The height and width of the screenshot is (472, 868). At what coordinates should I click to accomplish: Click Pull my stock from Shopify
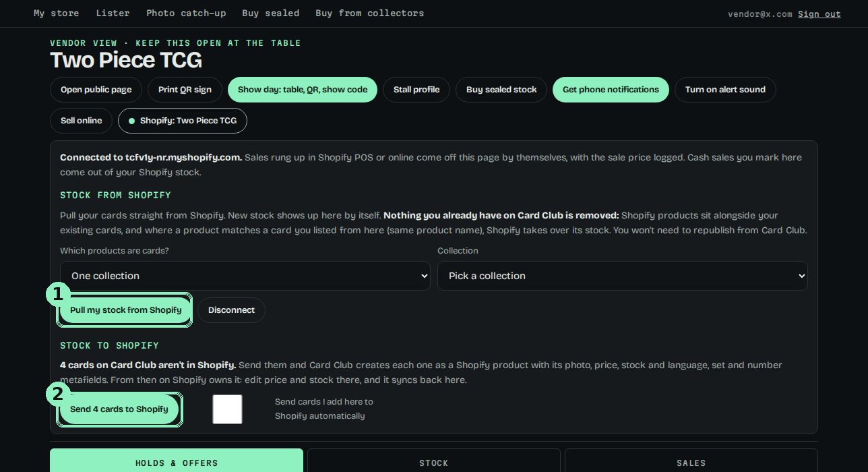click(x=125, y=310)
